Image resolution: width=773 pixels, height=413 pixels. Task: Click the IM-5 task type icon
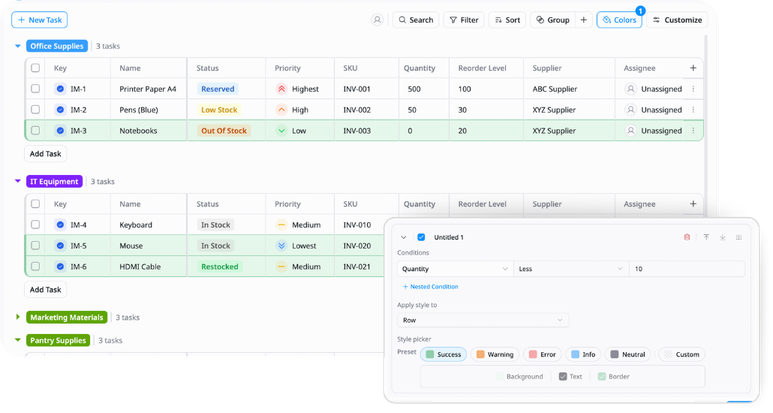pos(60,245)
